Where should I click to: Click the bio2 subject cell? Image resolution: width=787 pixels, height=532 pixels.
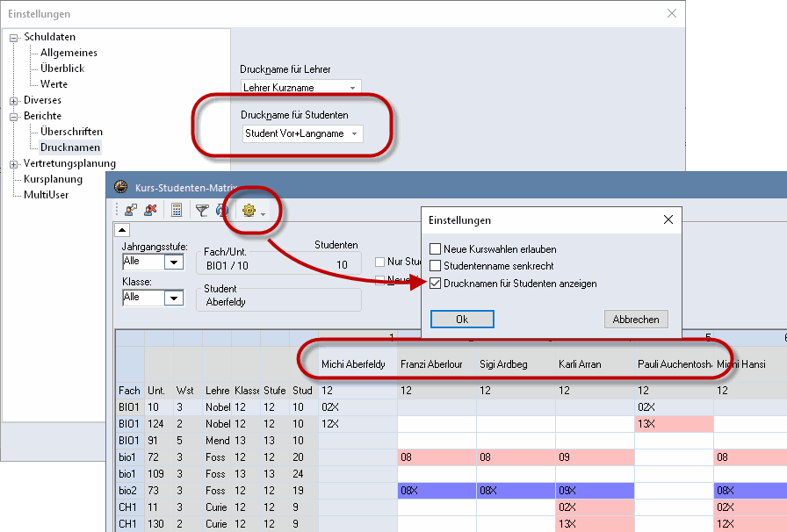tap(129, 491)
